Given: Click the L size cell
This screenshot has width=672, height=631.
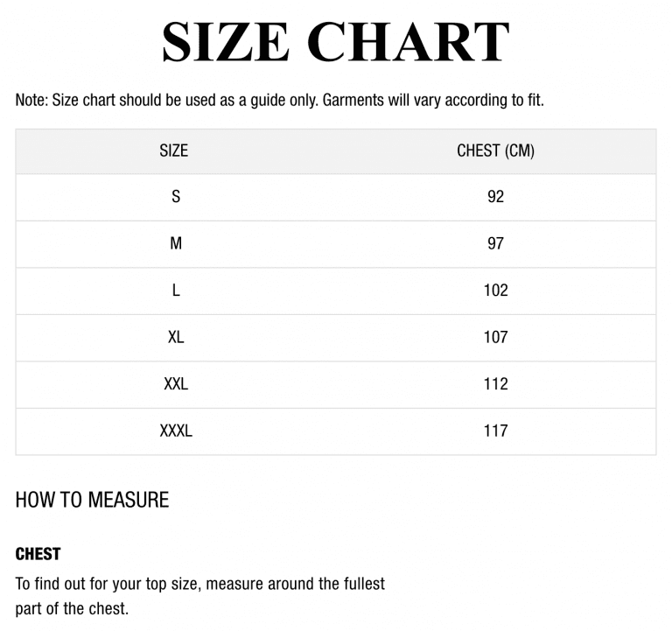Looking at the screenshot, I should pyautogui.click(x=176, y=291).
